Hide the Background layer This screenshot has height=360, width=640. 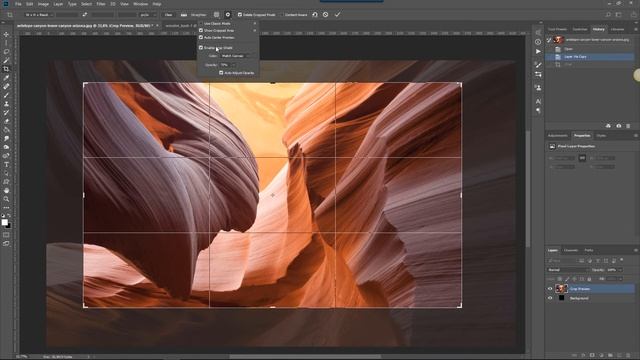pos(550,298)
